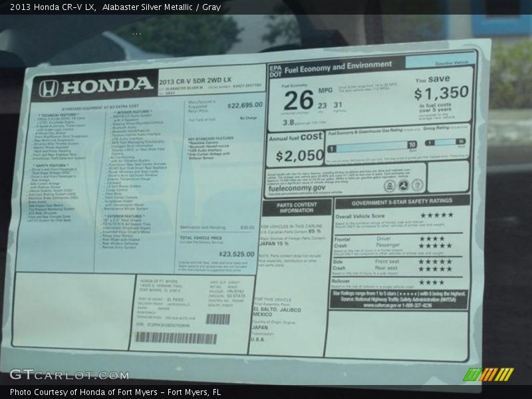
Task: Click the Frontal Crash Driver star rating
Action: 432,239
